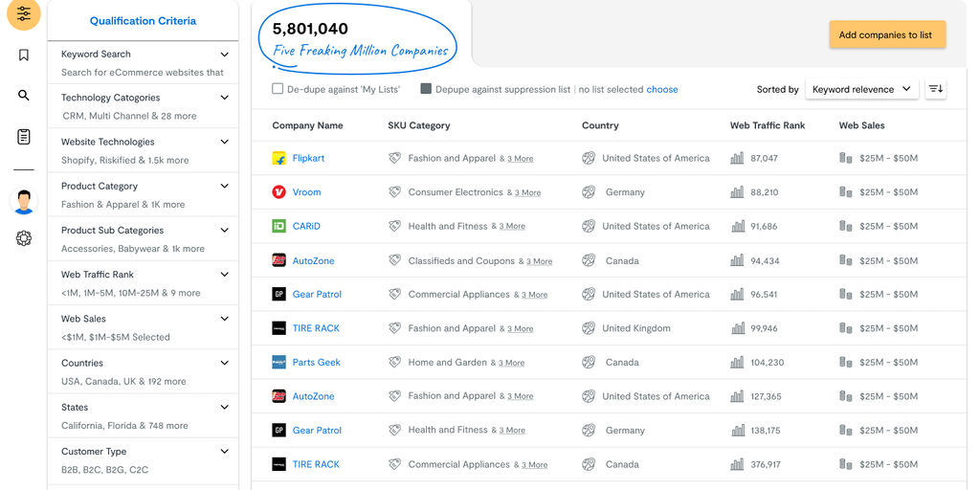Click the Flipkart company logo
Image resolution: width=980 pixels, height=490 pixels.
278,158
